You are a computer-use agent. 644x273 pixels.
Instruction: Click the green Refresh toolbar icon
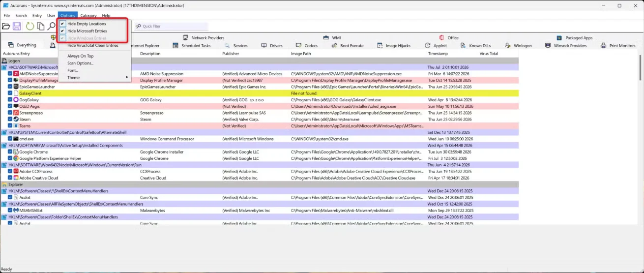tap(30, 26)
